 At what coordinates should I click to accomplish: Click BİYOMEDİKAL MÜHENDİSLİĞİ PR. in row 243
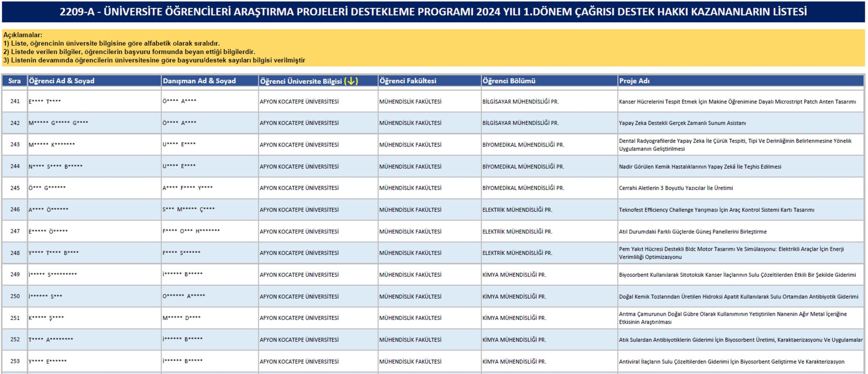point(523,144)
